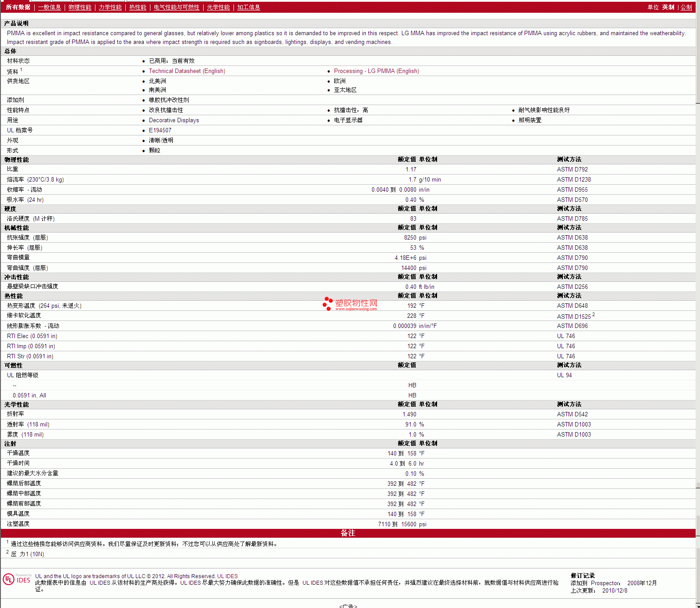Click the 备注 red header bar
Viewport: 700px width, 608px height.
pyautogui.click(x=348, y=533)
